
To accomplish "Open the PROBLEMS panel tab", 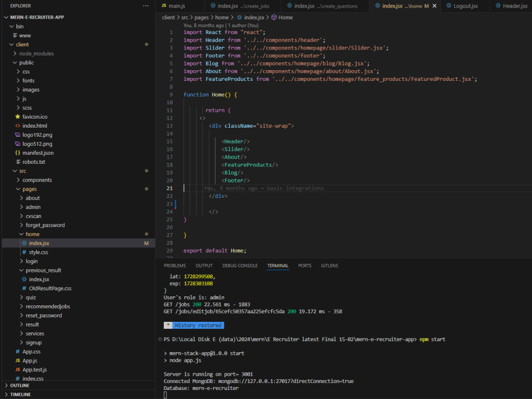I will (x=174, y=265).
